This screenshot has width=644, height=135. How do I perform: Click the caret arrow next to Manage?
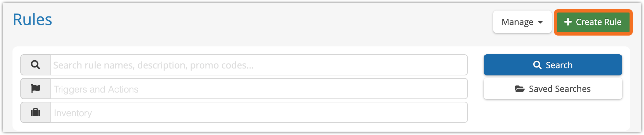tap(540, 22)
